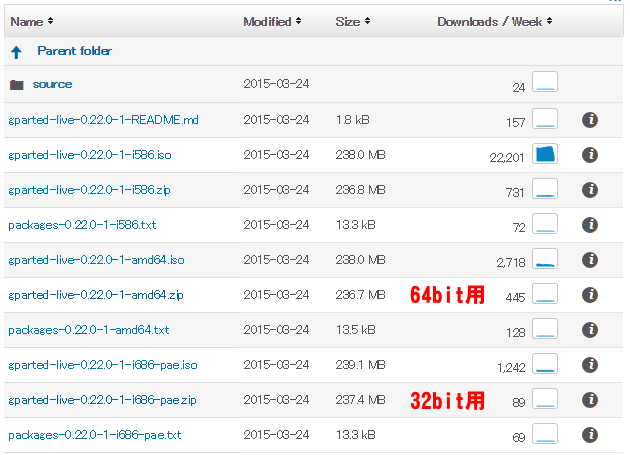View download stats chart for source folder
The image size is (630, 455).
(545, 82)
